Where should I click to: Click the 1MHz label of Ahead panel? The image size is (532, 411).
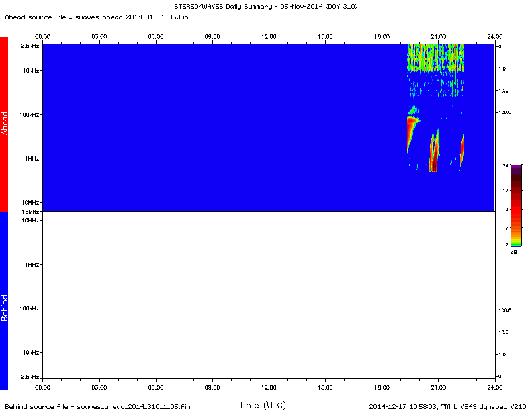point(32,158)
